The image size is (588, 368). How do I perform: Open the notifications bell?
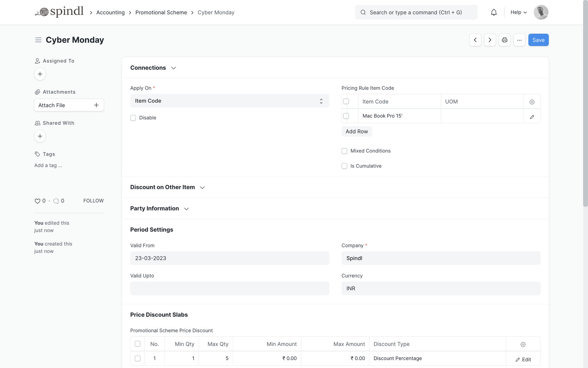tap(494, 12)
